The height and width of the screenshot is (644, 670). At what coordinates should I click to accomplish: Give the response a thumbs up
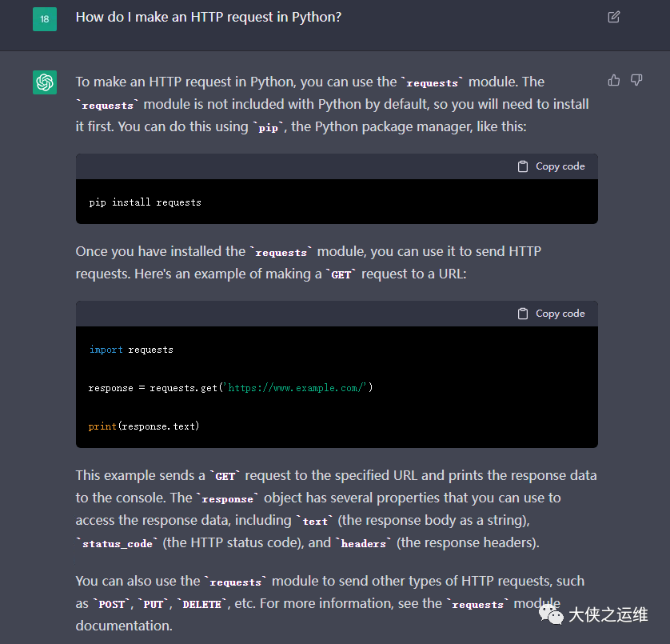click(614, 80)
